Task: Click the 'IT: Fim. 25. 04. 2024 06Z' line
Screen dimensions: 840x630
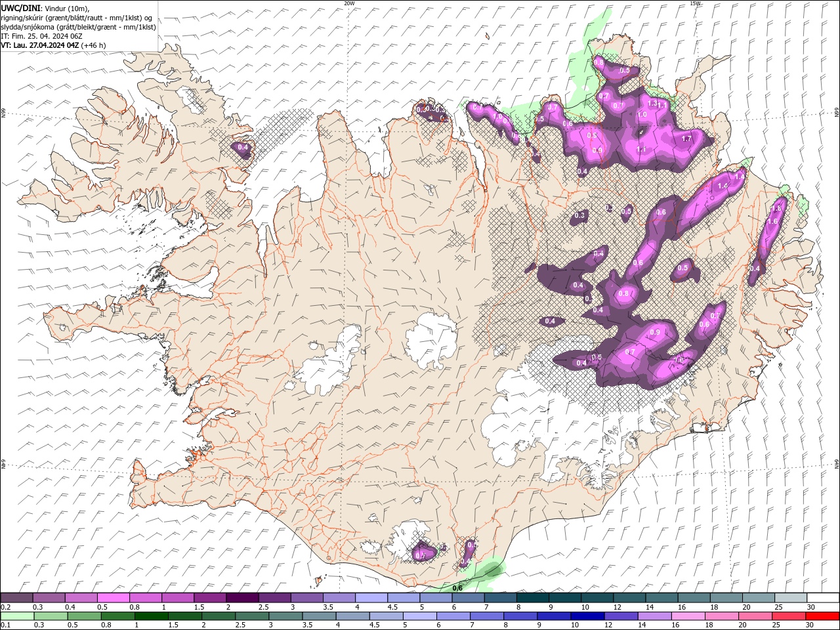Action: point(41,36)
